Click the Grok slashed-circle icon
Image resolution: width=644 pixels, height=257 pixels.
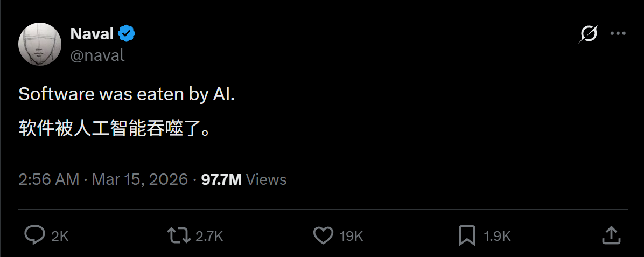point(589,34)
